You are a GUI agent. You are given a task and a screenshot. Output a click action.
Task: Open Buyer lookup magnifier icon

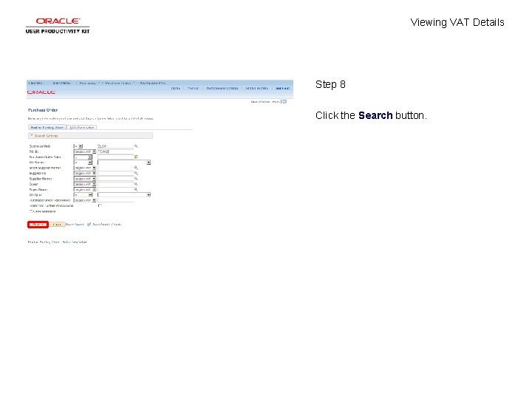pos(136,184)
